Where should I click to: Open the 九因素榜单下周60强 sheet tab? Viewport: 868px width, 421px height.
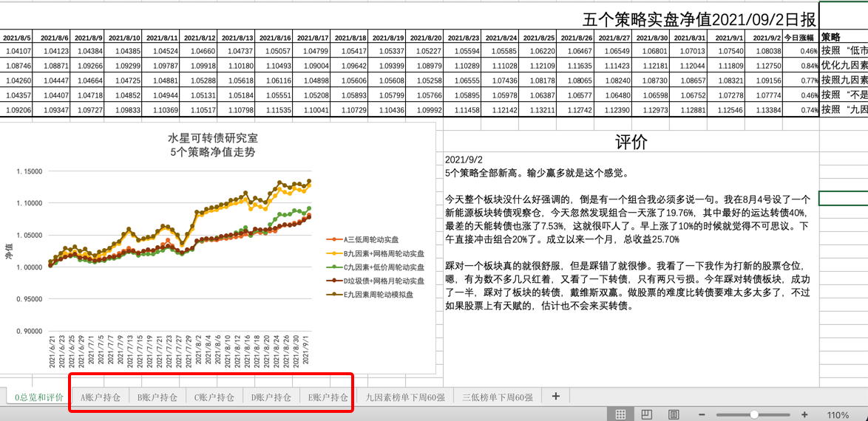(405, 397)
